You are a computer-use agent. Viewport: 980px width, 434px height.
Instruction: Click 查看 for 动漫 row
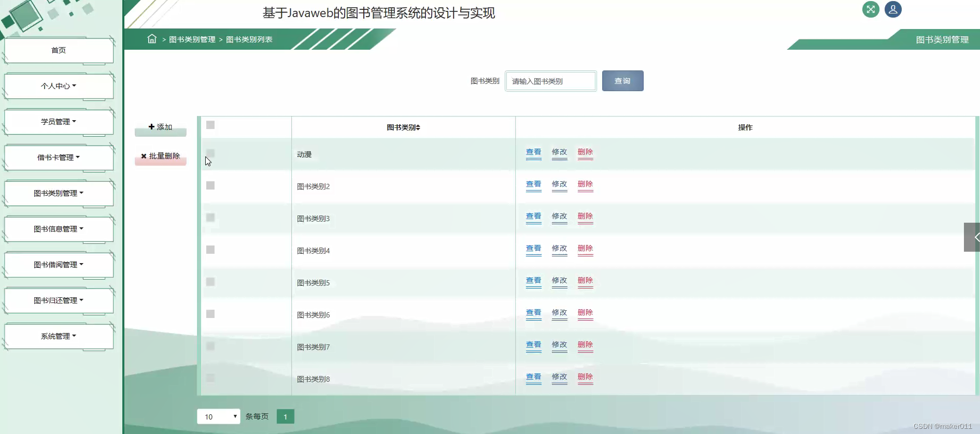point(533,152)
